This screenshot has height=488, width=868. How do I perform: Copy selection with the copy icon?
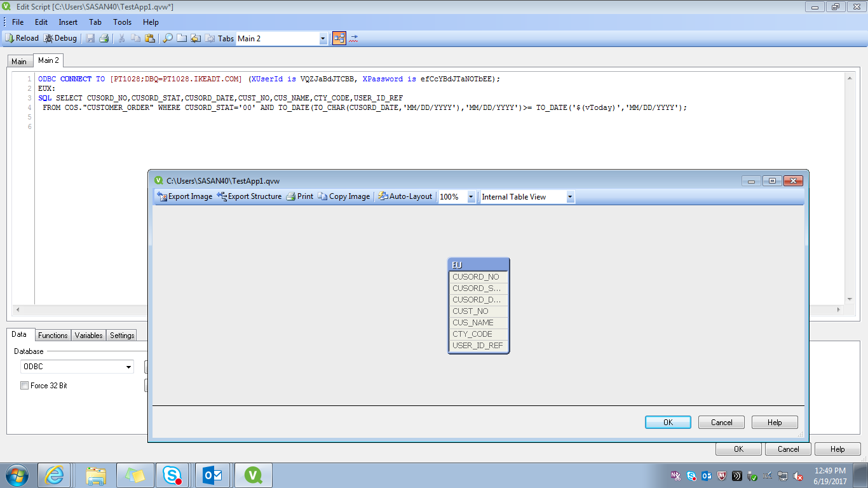click(136, 38)
